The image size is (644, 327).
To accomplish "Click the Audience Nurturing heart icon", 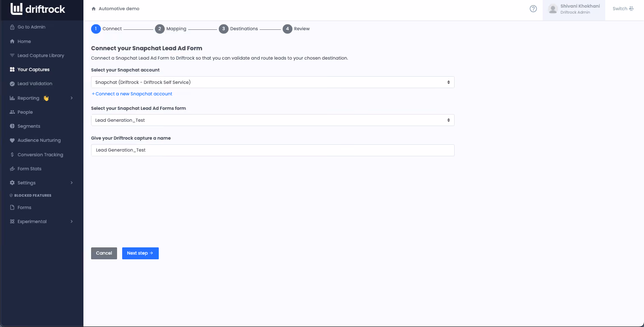I will [x=12, y=141].
